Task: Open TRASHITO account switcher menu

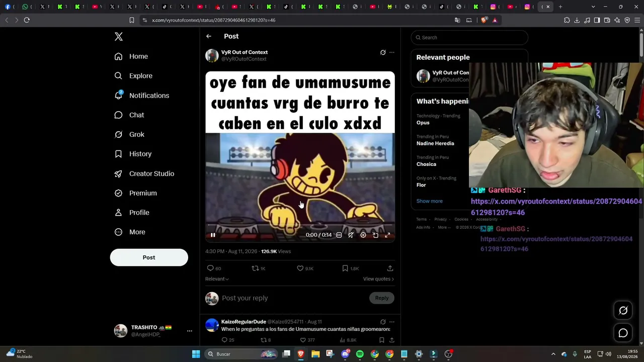Action: (153, 331)
